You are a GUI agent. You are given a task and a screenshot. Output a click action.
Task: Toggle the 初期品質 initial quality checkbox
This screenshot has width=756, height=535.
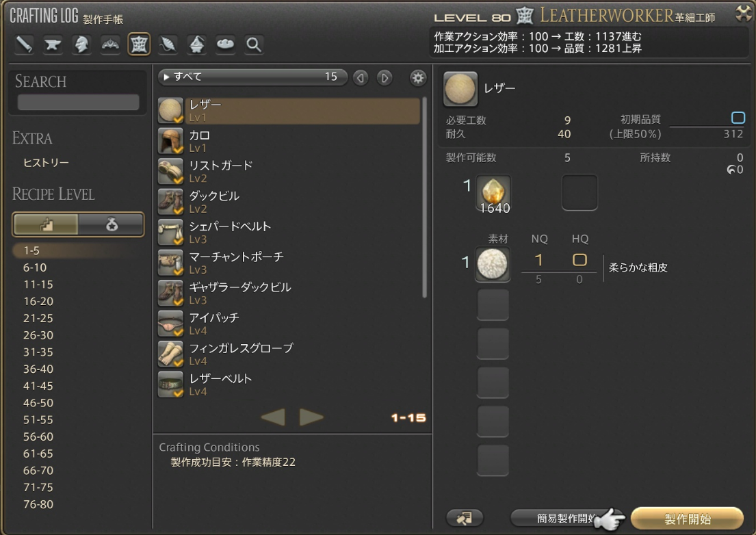(738, 118)
